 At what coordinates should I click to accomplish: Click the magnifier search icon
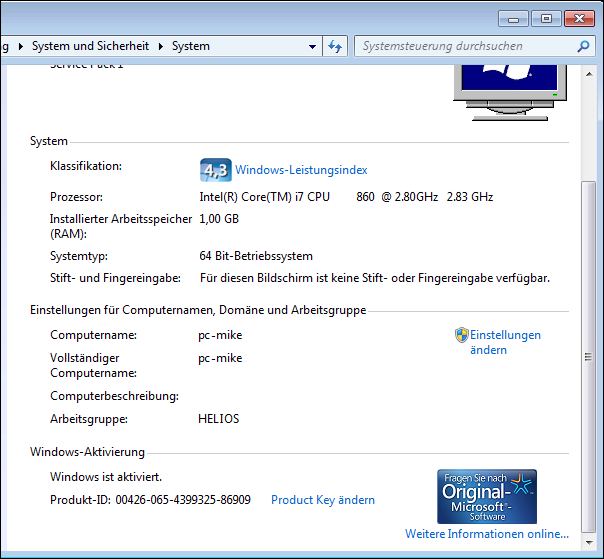click(583, 47)
